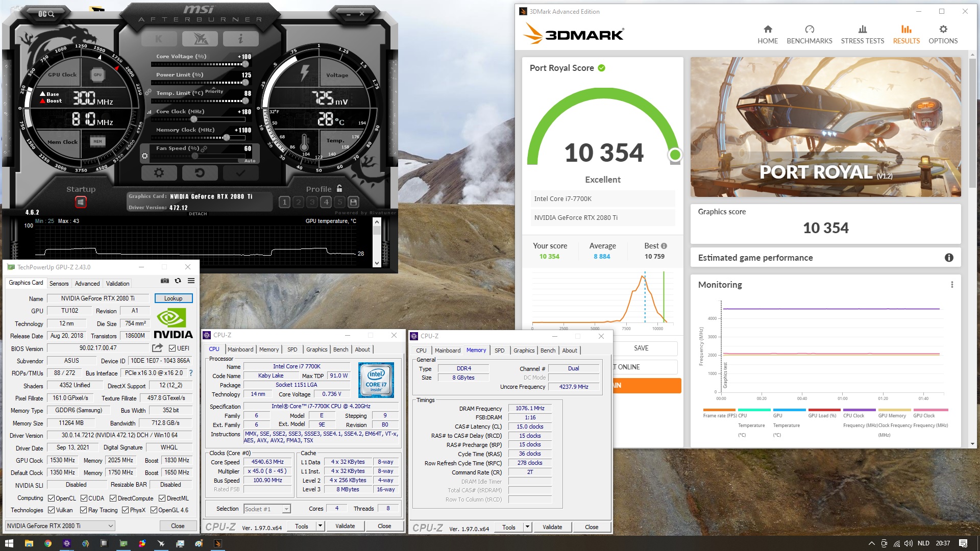Open fan speed settings gear in Afterburner

tap(144, 156)
